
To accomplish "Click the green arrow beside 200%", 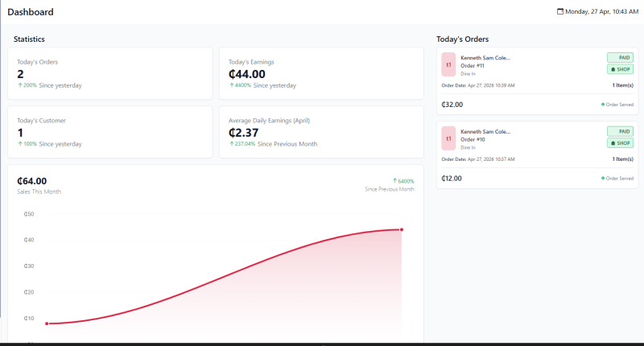I will point(19,85).
